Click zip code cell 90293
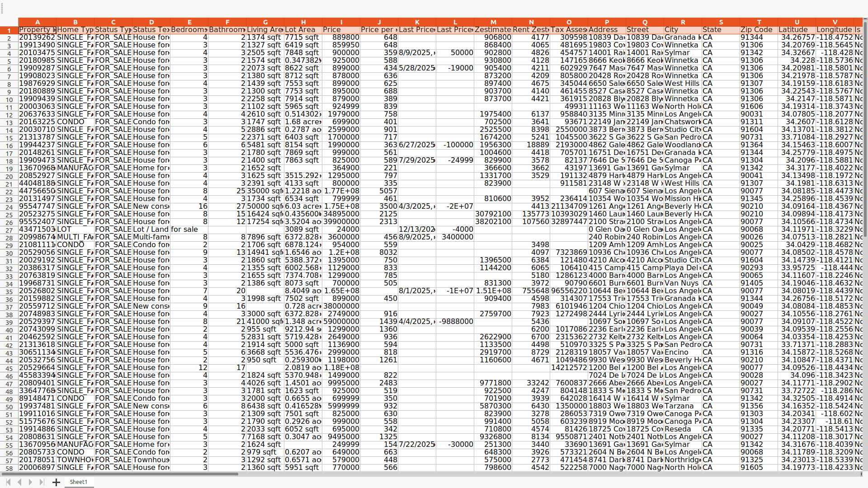 759,268
